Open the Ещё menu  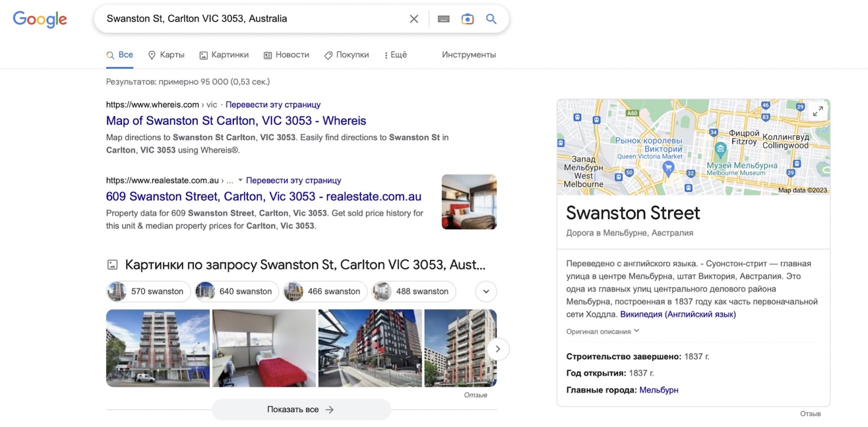[x=395, y=55]
